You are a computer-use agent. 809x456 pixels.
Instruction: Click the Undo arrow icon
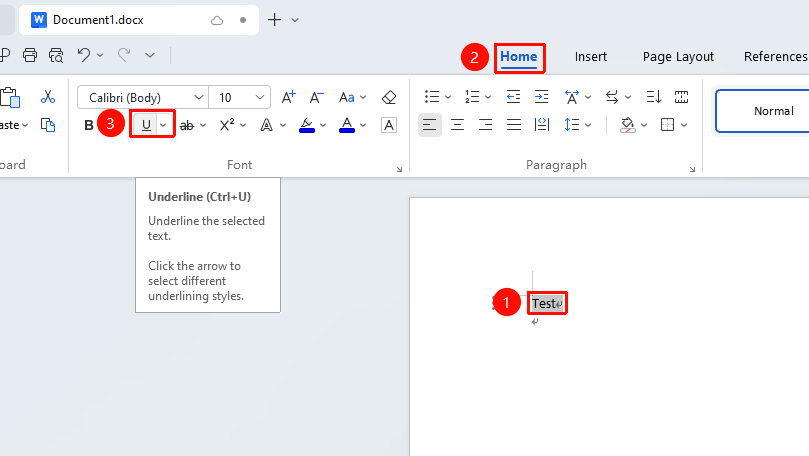(84, 55)
